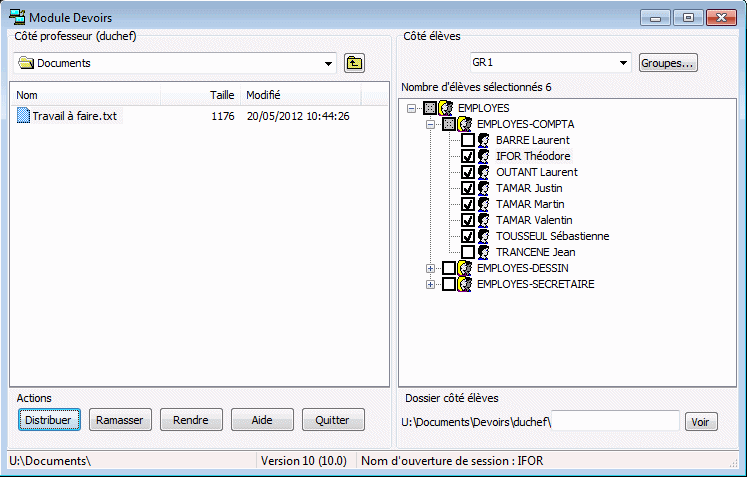
Task: Click the EMPLOYES-DESSIN group icon
Action: click(465, 268)
